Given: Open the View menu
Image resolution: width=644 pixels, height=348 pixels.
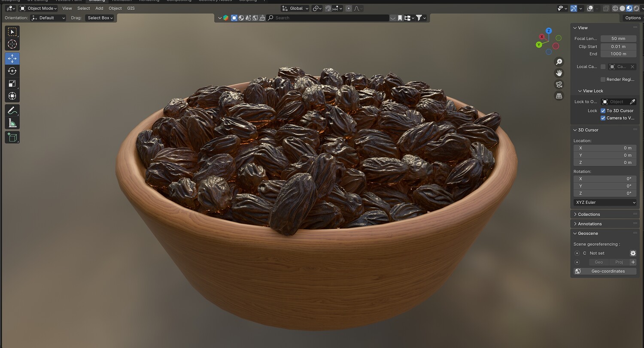Looking at the screenshot, I should [x=67, y=8].
